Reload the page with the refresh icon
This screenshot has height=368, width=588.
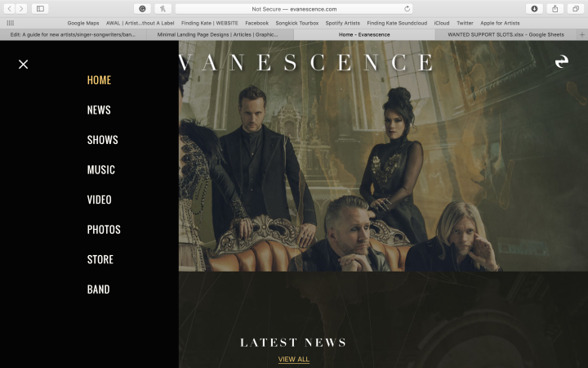tap(407, 9)
